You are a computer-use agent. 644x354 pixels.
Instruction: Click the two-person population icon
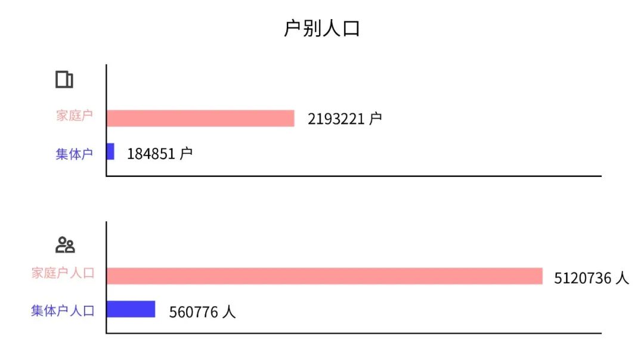(64, 245)
